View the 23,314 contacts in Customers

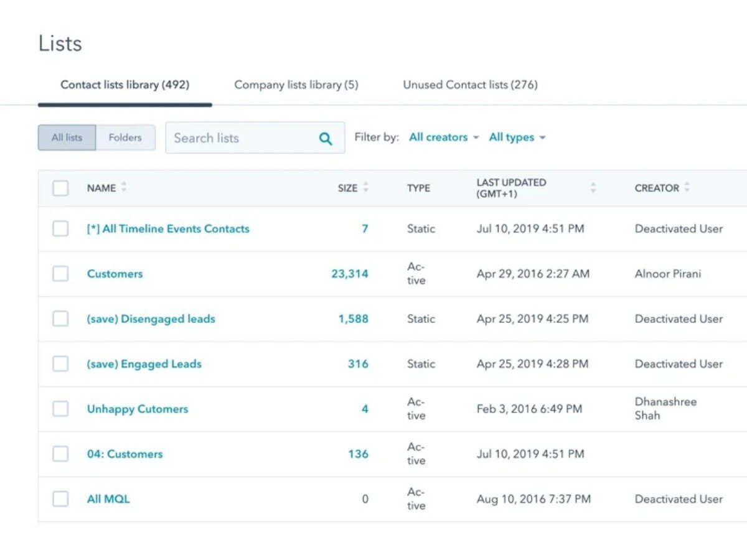pyautogui.click(x=350, y=274)
